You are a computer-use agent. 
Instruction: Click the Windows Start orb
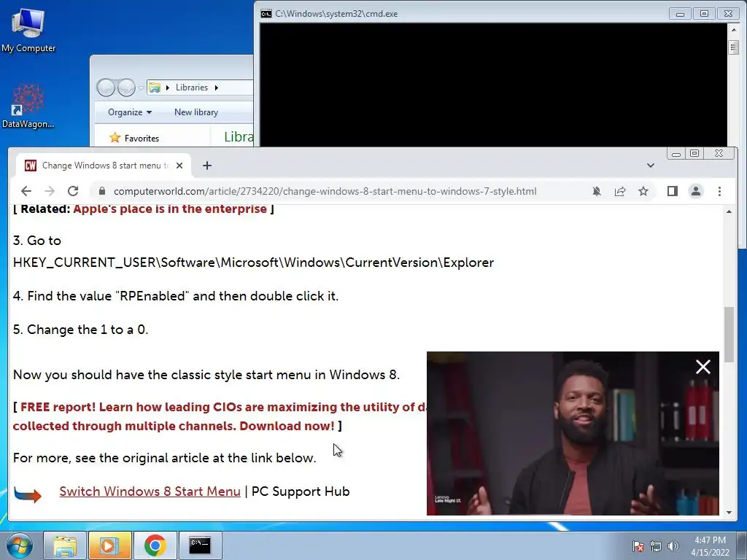click(x=19, y=545)
